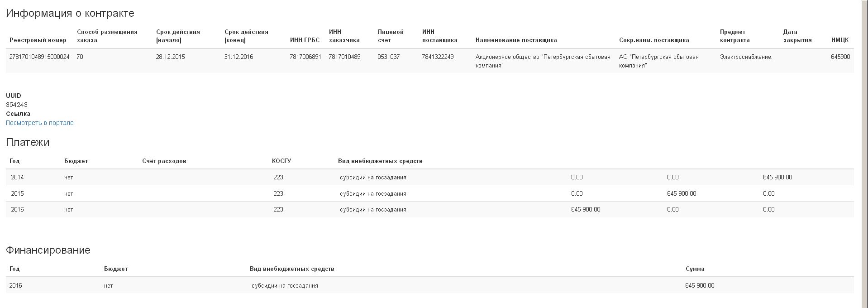Click the 'Ссылка' label
The height and width of the screenshot is (308, 868).
(18, 114)
